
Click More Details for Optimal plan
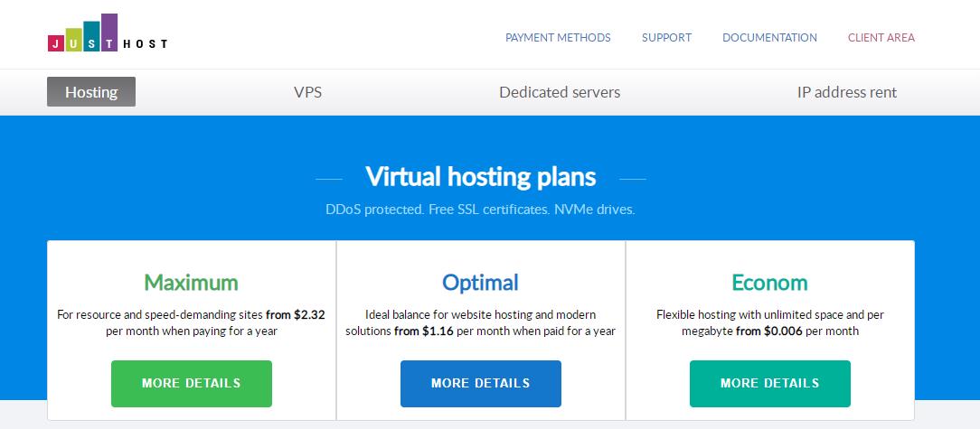point(481,383)
